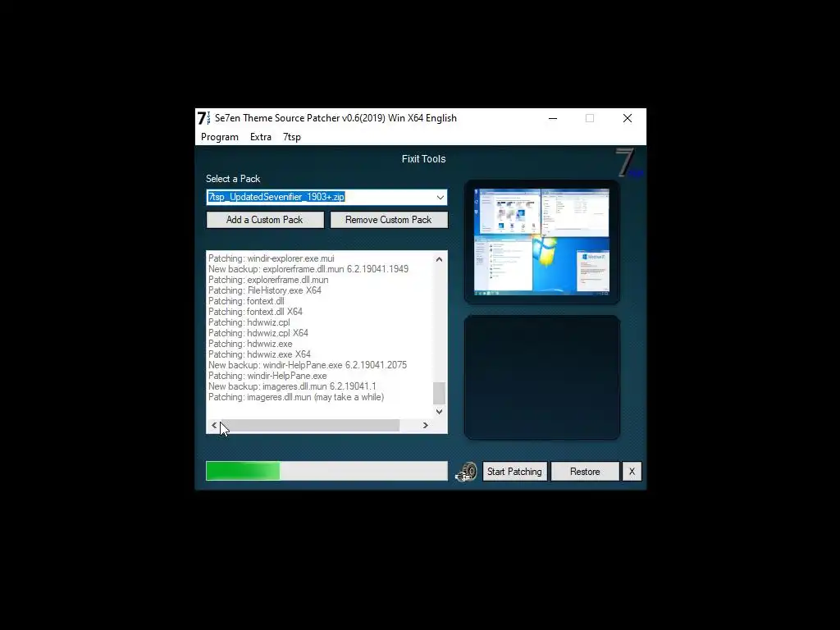The height and width of the screenshot is (630, 840).
Task: Click log line 'Patching: explorerframe.dll.mun'
Action: pyautogui.click(x=268, y=280)
